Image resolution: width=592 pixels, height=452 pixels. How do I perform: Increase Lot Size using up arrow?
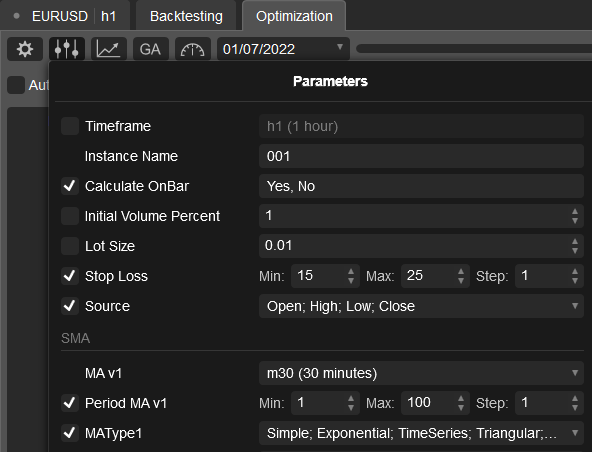point(575,241)
